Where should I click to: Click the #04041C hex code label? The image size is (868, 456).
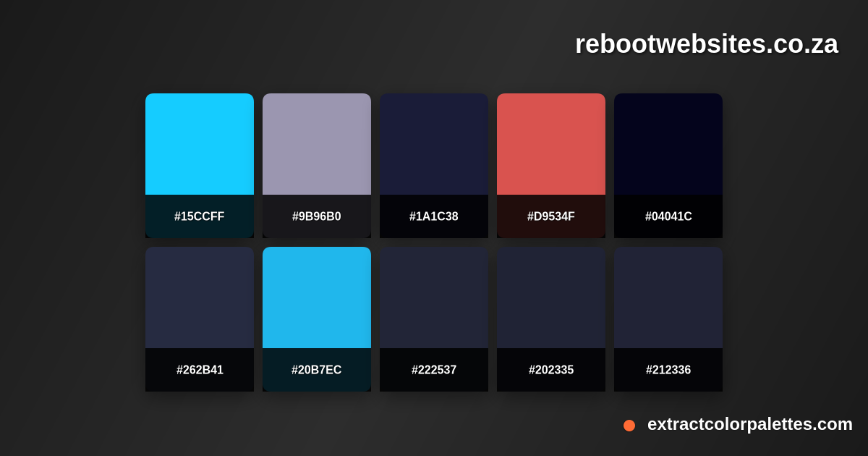point(668,216)
